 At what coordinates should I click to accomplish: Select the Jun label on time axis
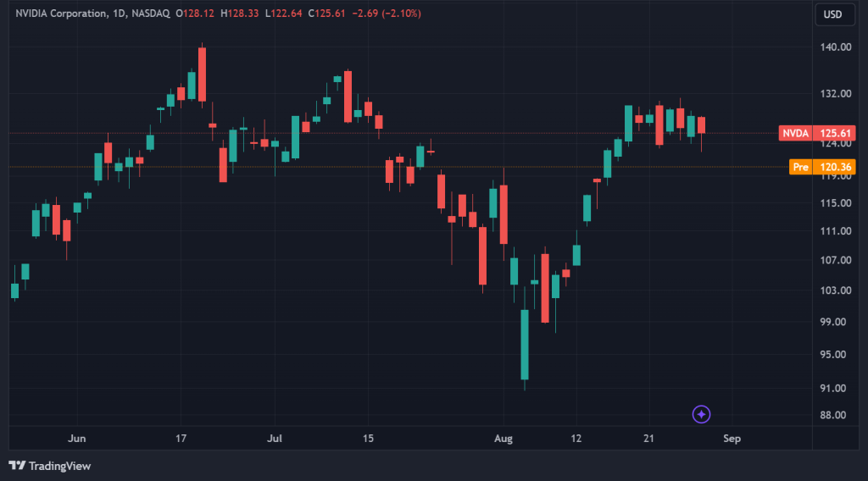76,439
